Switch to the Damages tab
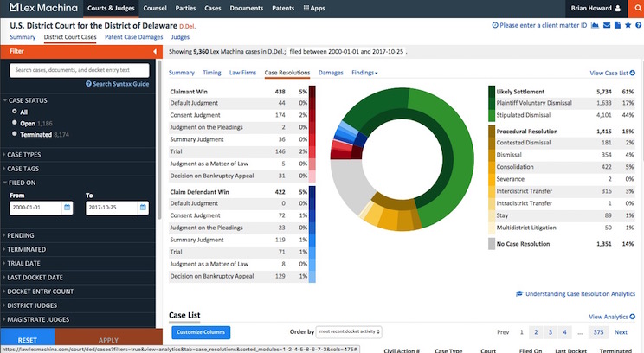644x353 pixels. (331, 74)
